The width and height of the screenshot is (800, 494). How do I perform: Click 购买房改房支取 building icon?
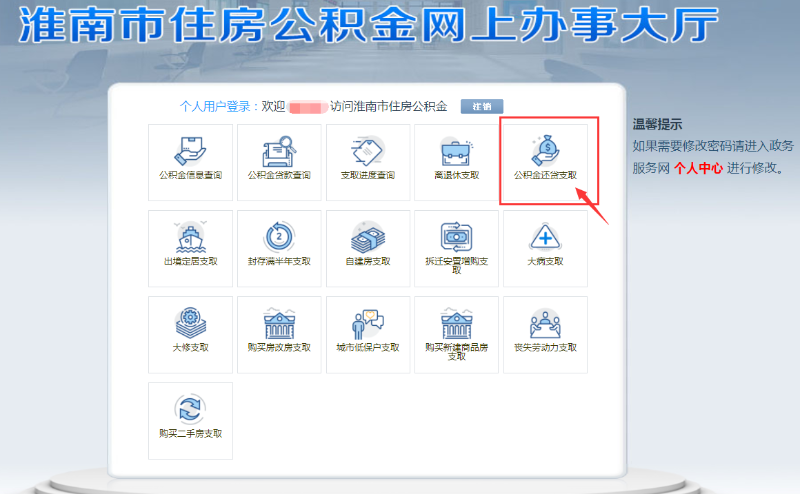[279, 322]
